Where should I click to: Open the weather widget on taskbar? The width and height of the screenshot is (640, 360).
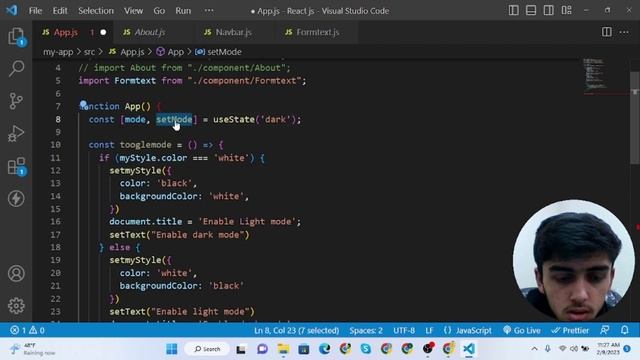[x=33, y=349]
